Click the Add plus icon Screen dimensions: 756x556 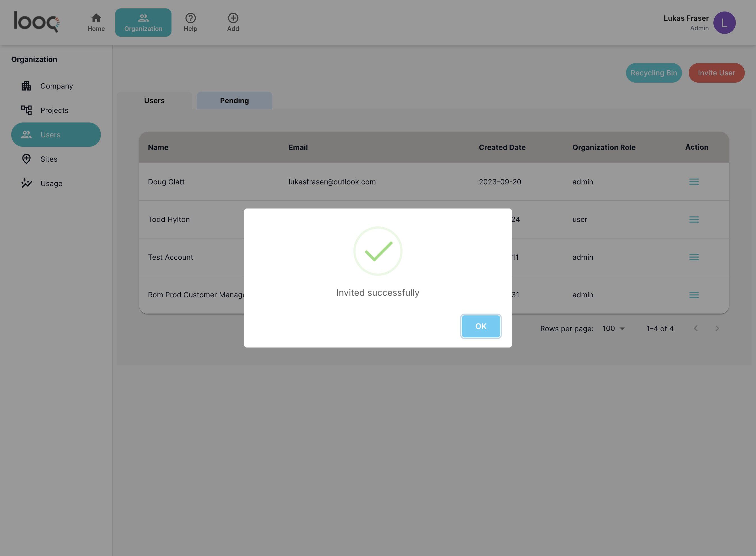(233, 18)
